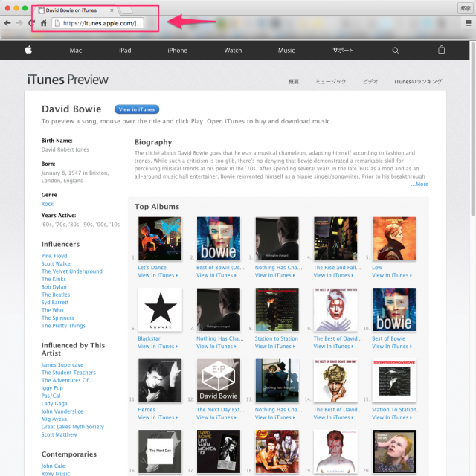Open album 10 Best of Bowie title link

click(x=388, y=338)
